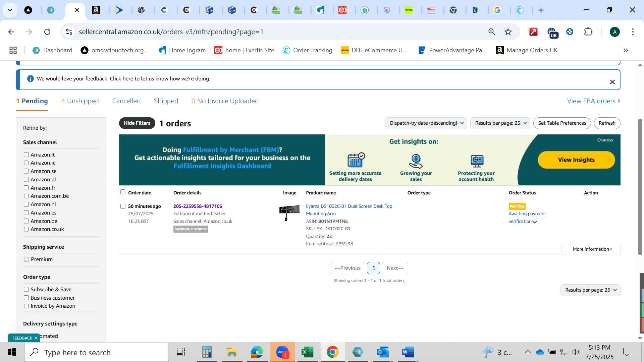Open top Results per page dropdown
The image size is (644, 362).
500,123
